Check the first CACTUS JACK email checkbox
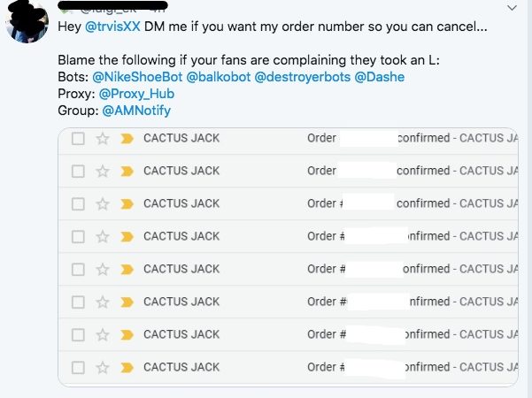This screenshot has height=398, width=532. click(x=78, y=138)
